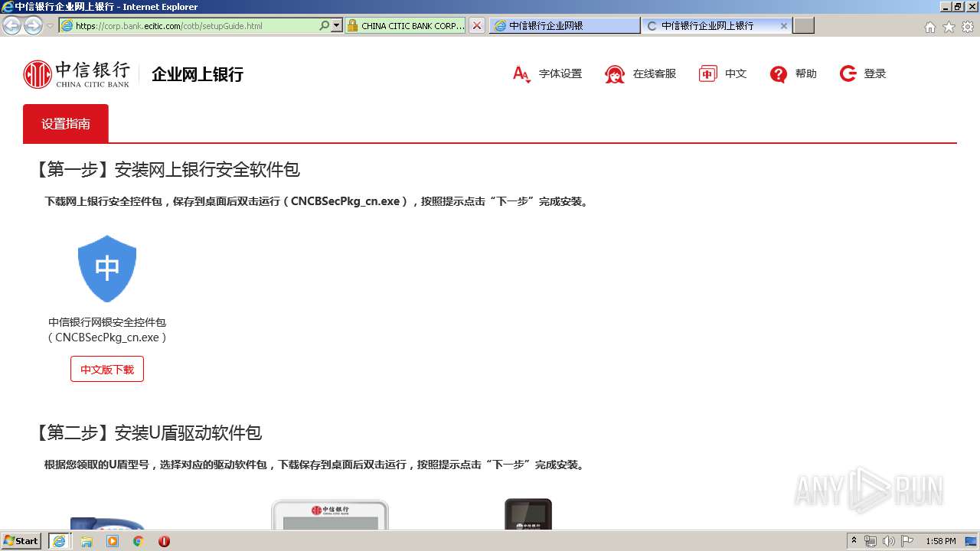Click the language switch icon
980x551 pixels.
707,74
